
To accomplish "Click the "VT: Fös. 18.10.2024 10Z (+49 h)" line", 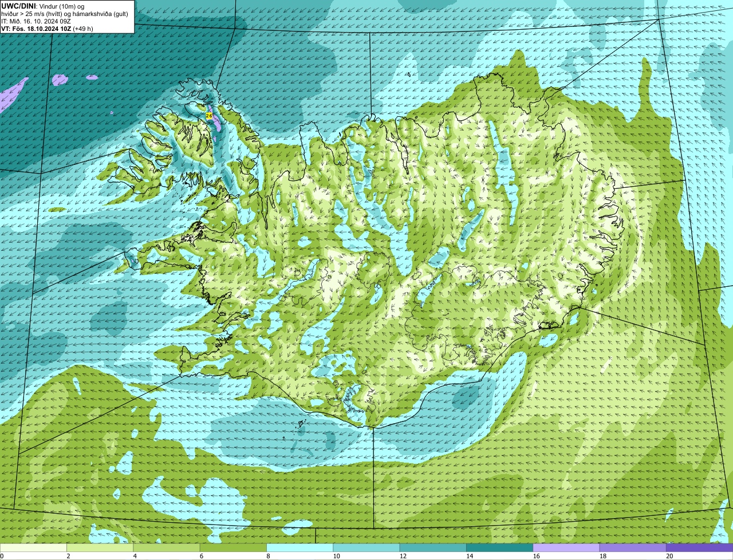I will coord(47,29).
